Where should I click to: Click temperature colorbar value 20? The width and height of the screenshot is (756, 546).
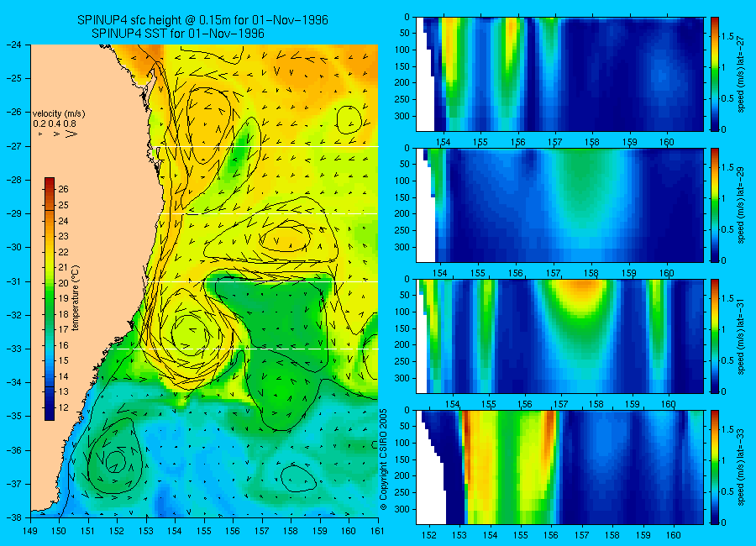(64, 283)
